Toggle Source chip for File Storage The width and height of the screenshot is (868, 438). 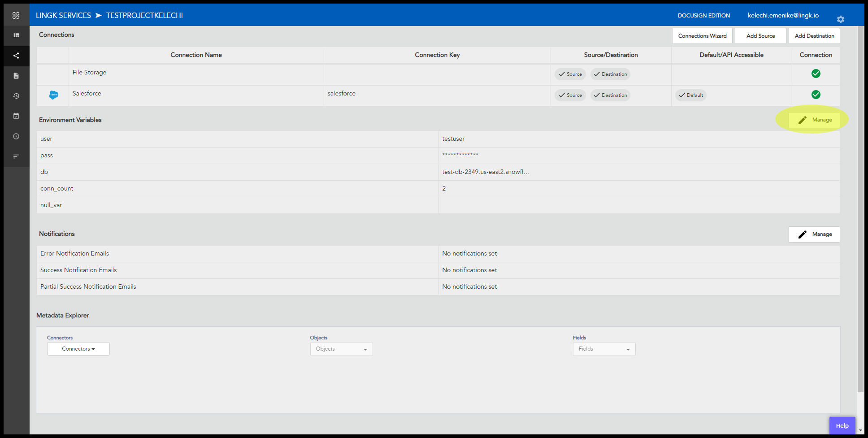[570, 74]
